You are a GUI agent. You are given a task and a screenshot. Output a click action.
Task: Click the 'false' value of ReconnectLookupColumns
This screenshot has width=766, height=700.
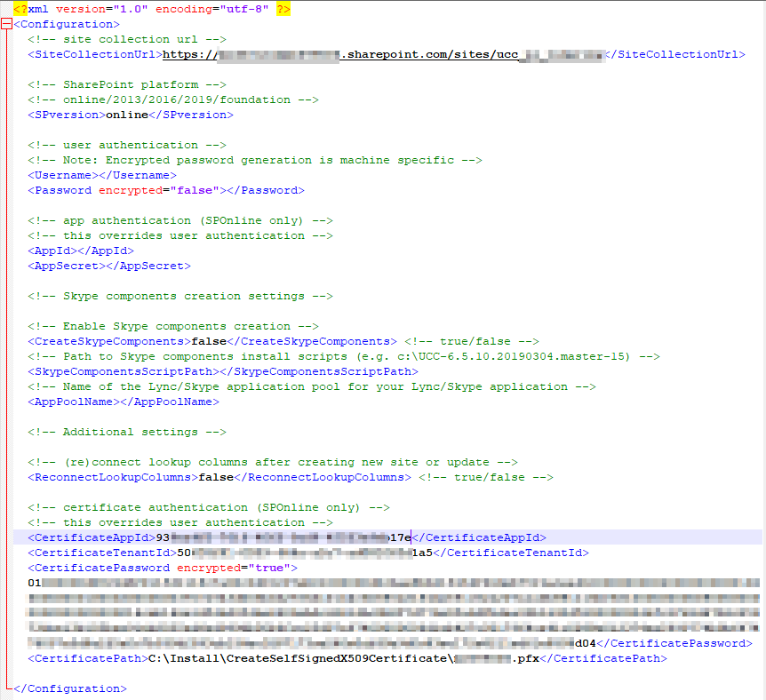[216, 477]
